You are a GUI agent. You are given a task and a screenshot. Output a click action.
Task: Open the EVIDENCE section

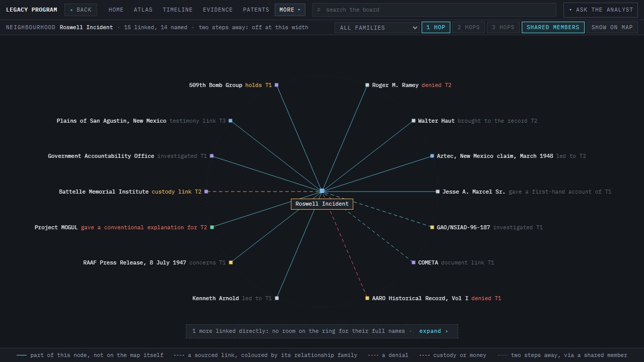(218, 10)
